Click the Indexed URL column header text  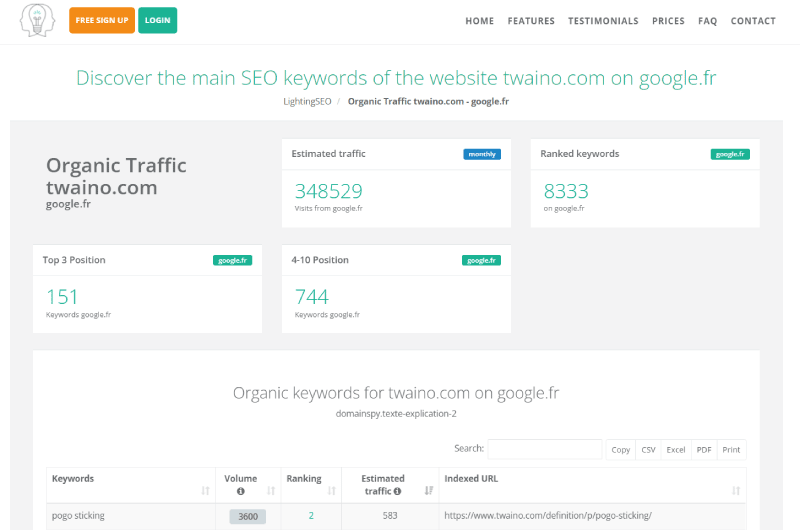pyautogui.click(x=471, y=478)
